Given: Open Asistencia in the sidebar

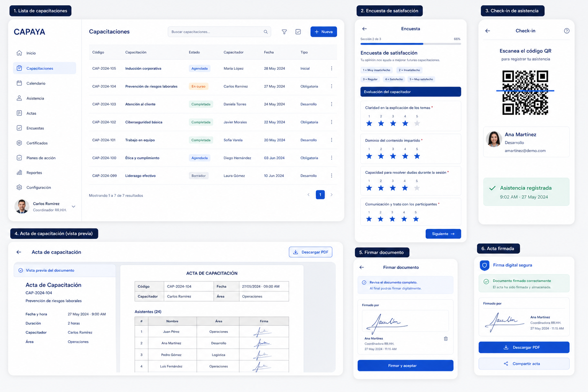Looking at the screenshot, I should pyautogui.click(x=44, y=98).
